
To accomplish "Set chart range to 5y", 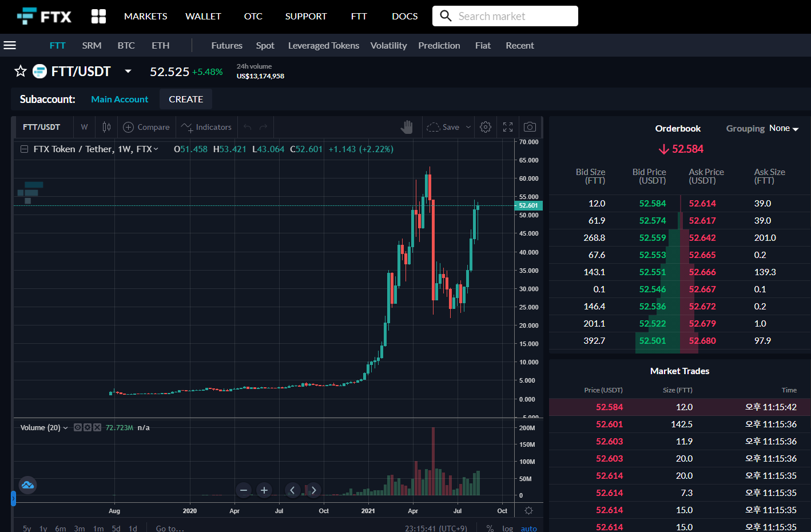I will pyautogui.click(x=27, y=528).
